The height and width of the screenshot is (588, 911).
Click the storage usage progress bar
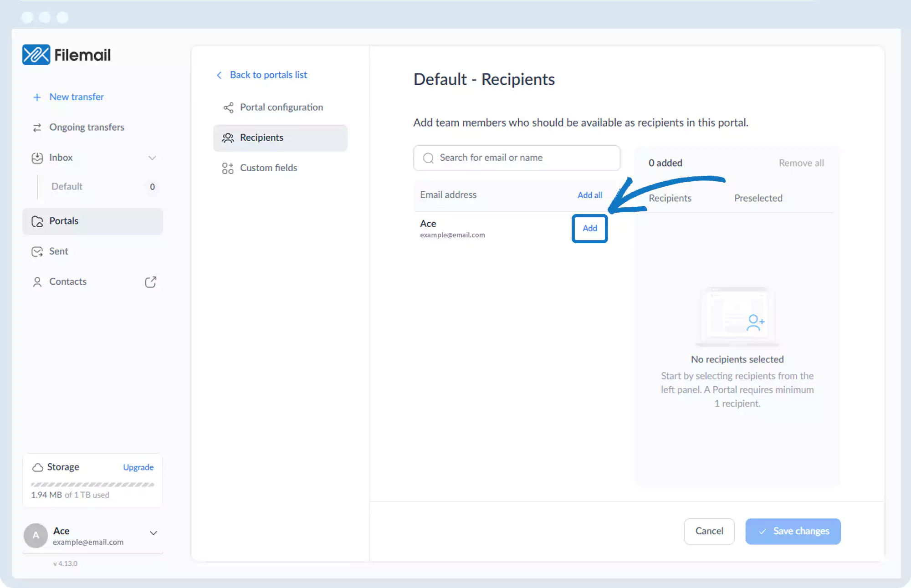(x=92, y=485)
